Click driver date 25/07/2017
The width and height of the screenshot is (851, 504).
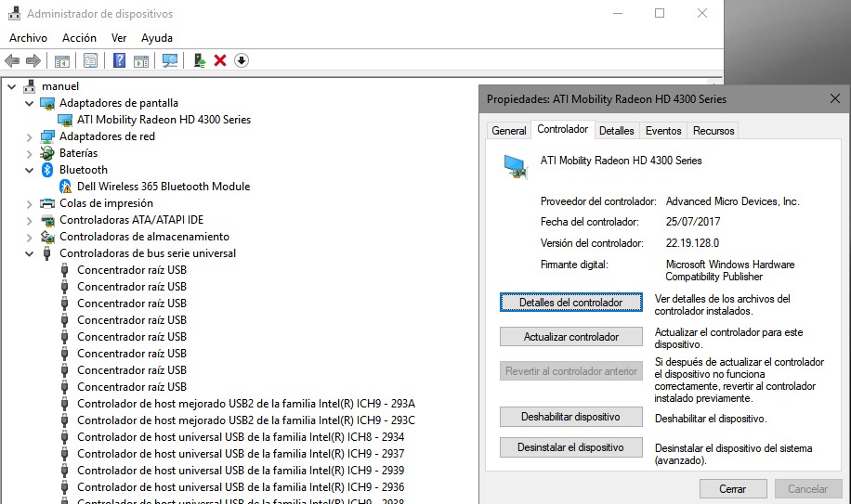click(x=693, y=222)
